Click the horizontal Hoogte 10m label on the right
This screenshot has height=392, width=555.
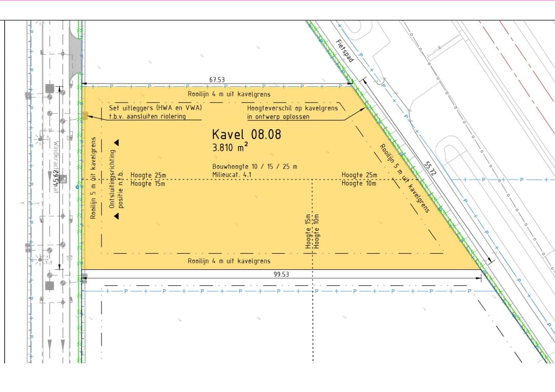tap(359, 183)
